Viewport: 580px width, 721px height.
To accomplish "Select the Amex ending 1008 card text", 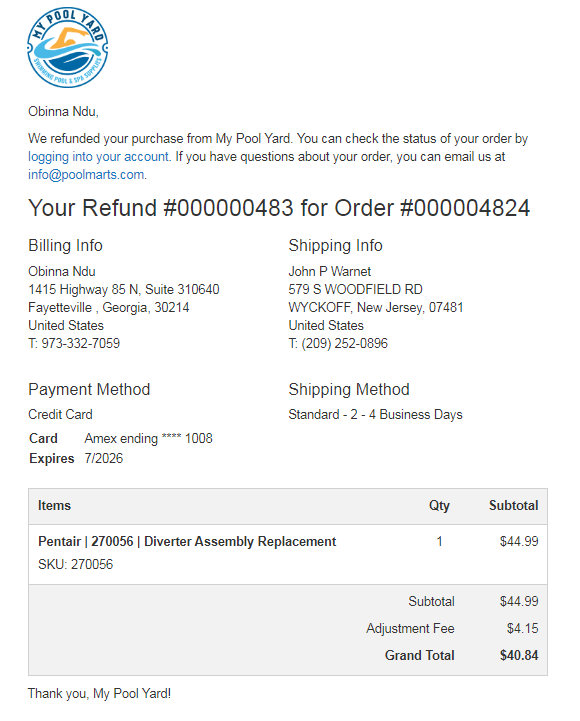I will pos(149,439).
